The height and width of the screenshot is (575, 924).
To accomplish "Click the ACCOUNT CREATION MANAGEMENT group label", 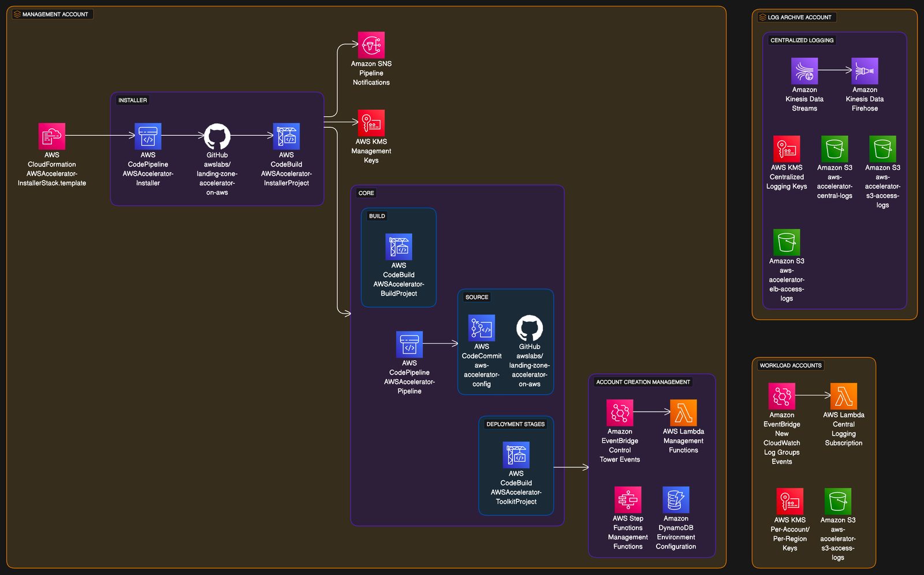I will pyautogui.click(x=643, y=382).
